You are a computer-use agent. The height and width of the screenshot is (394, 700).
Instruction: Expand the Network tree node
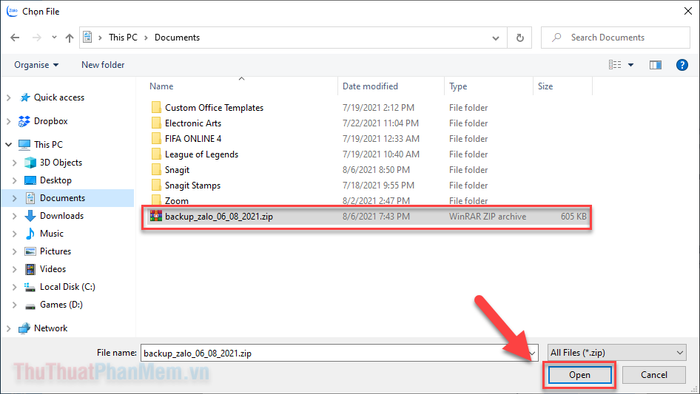click(x=8, y=328)
